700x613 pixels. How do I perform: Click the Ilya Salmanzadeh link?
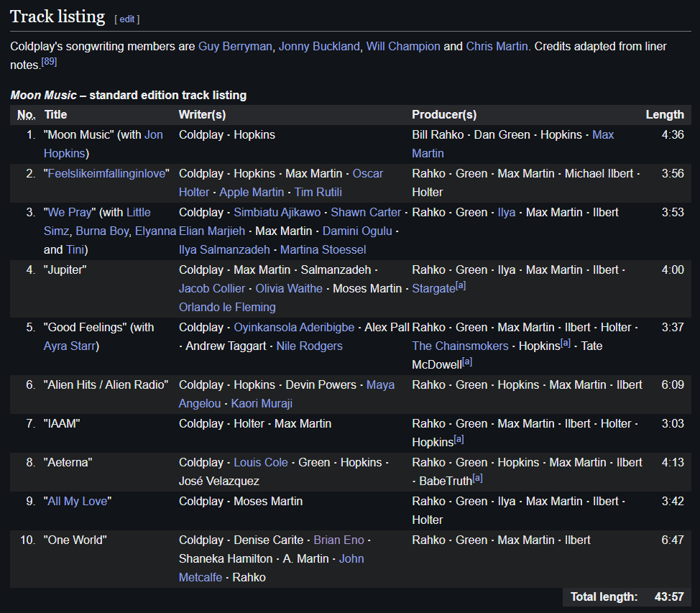pos(224,250)
